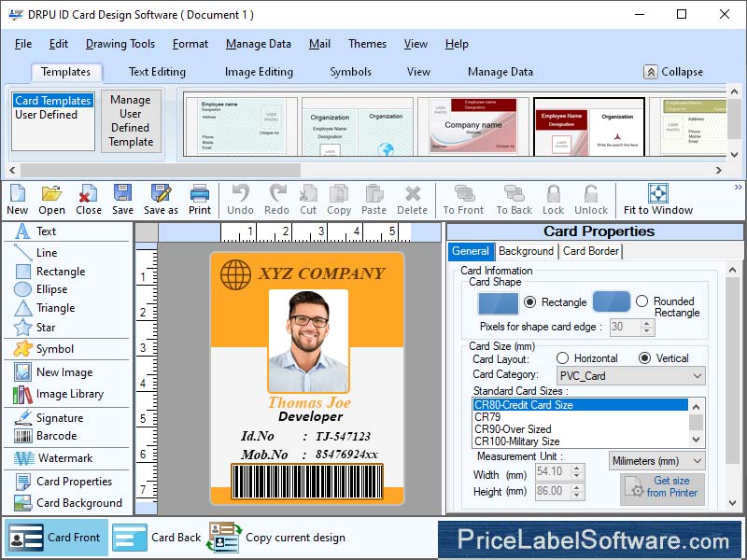
Task: Select the Card Front view
Action: click(56, 538)
